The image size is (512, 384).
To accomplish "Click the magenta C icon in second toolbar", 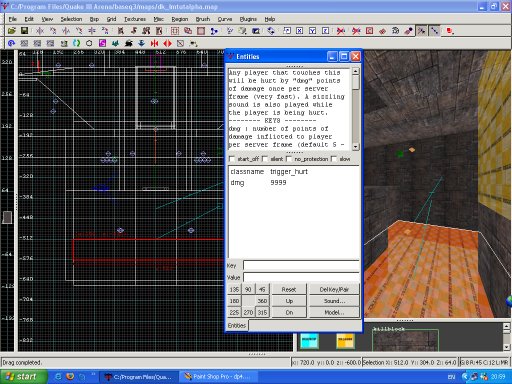I will [x=103, y=43].
